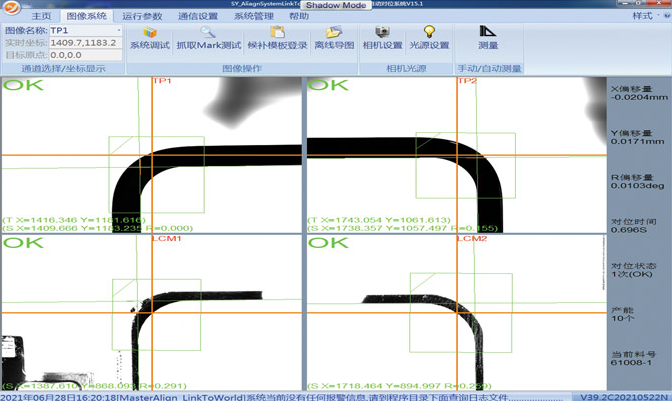
Task: Select the TP1 camera image view
Action: (150, 155)
